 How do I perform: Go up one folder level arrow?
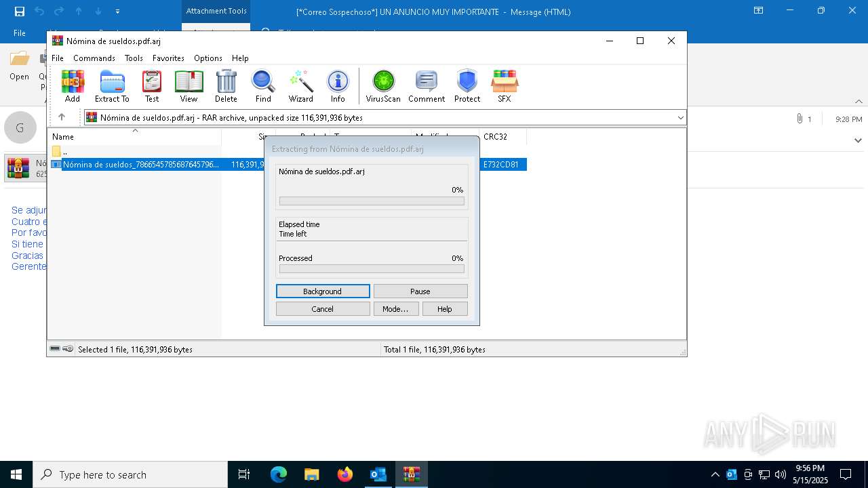[62, 117]
